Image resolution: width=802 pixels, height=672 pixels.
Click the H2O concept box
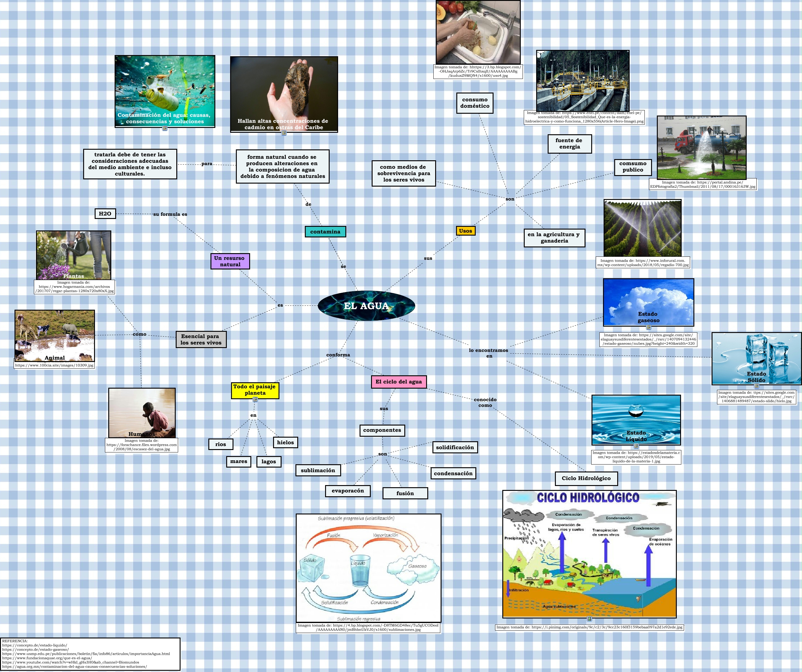click(105, 214)
